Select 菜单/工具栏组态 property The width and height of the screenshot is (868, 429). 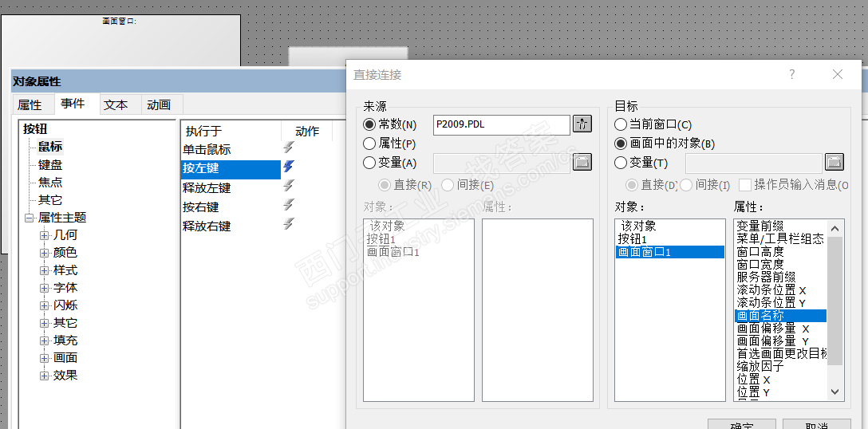pyautogui.click(x=780, y=239)
